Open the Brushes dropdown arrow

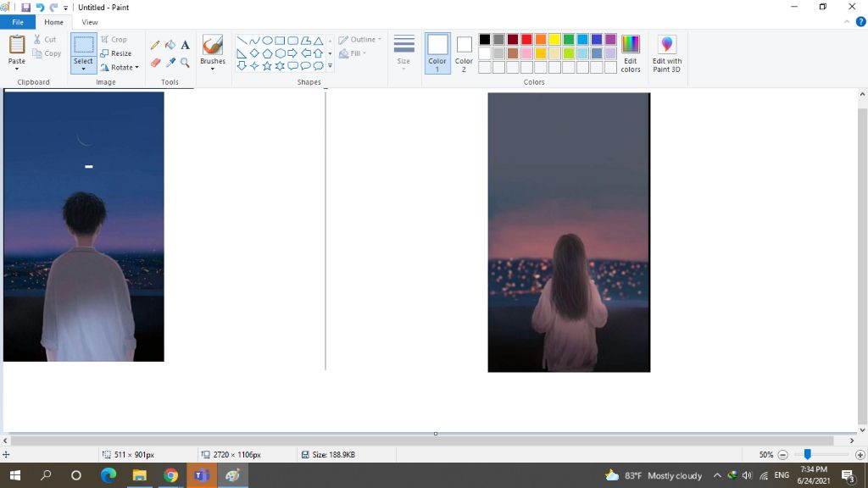coord(213,69)
